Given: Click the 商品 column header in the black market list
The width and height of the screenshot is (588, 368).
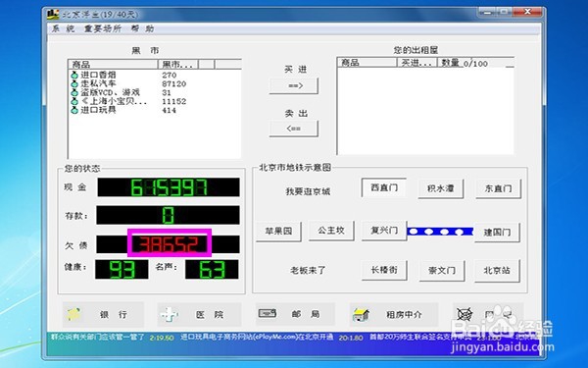Looking at the screenshot, I should pyautogui.click(x=113, y=64).
